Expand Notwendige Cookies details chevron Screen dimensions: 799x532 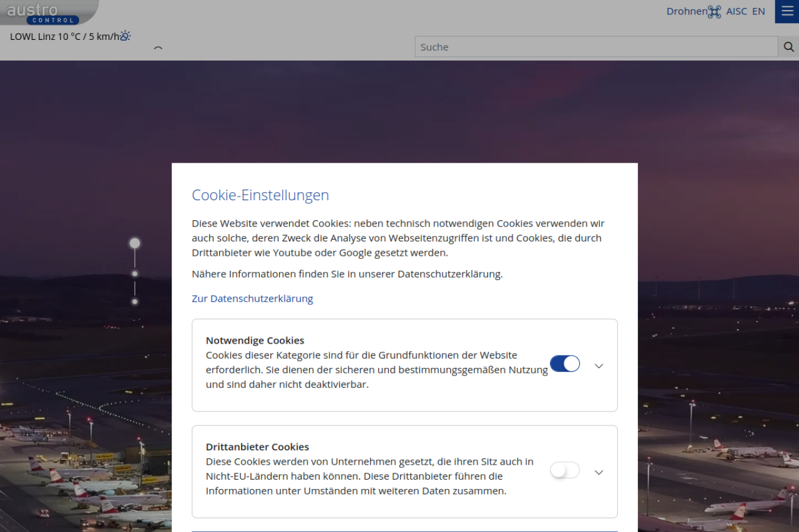(x=599, y=366)
